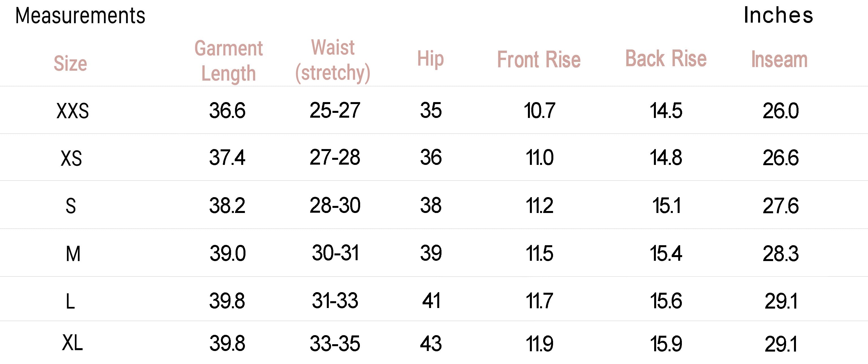Click the Back Rise column header

[666, 59]
